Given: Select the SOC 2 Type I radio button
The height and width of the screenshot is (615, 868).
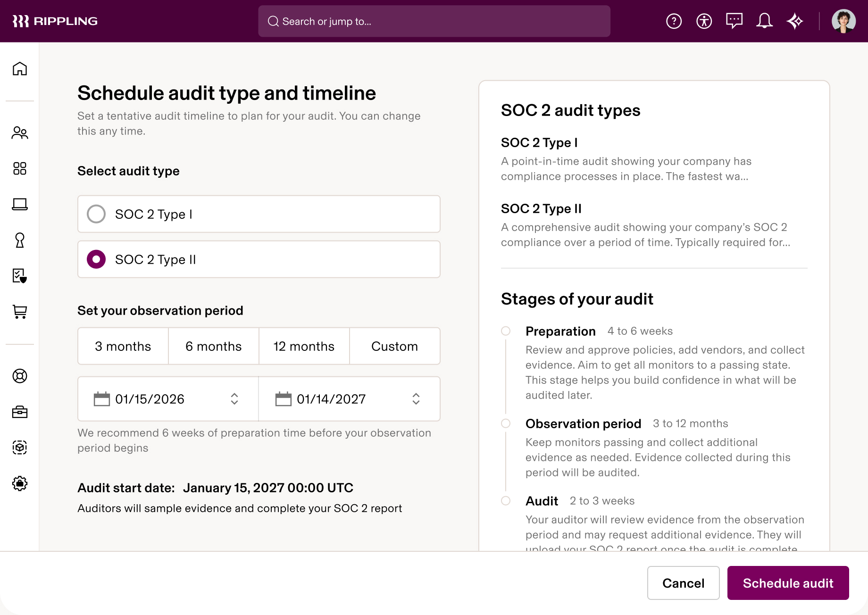Looking at the screenshot, I should click(x=96, y=214).
